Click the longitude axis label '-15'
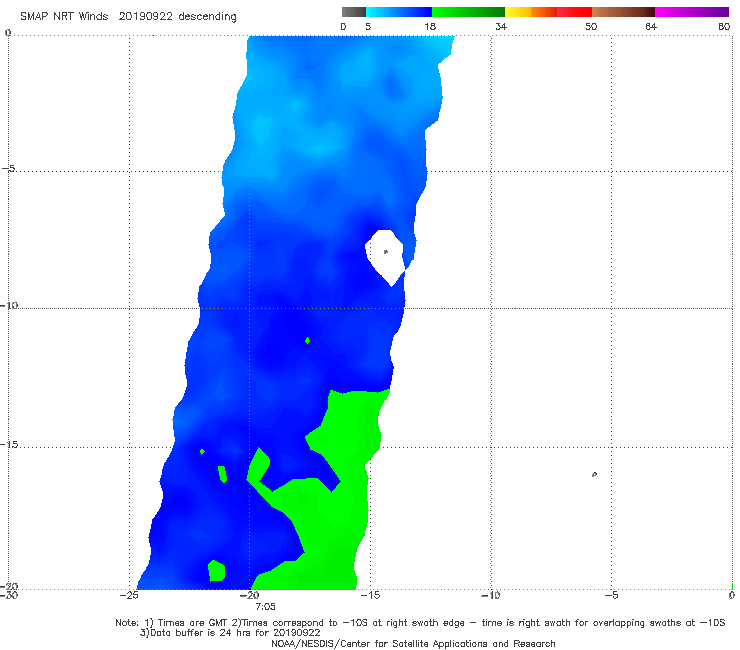Viewport: 740px width, 650px height. tap(370, 595)
